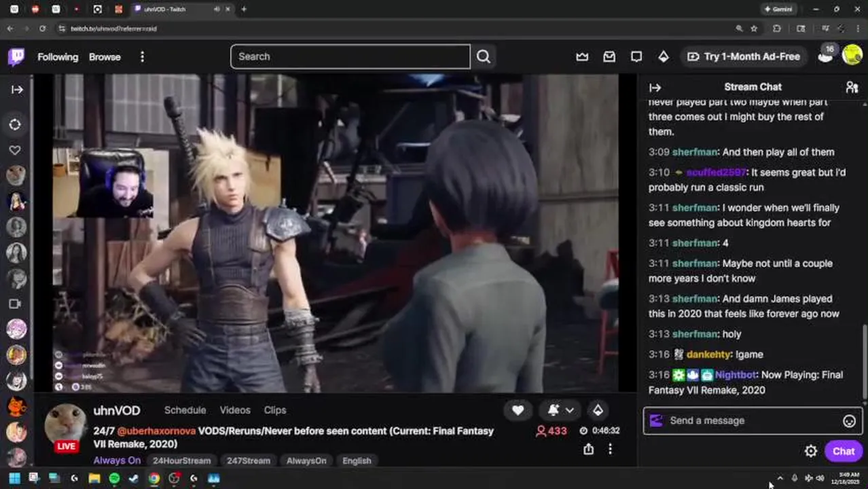Click the Gemini button in Chrome

(778, 9)
